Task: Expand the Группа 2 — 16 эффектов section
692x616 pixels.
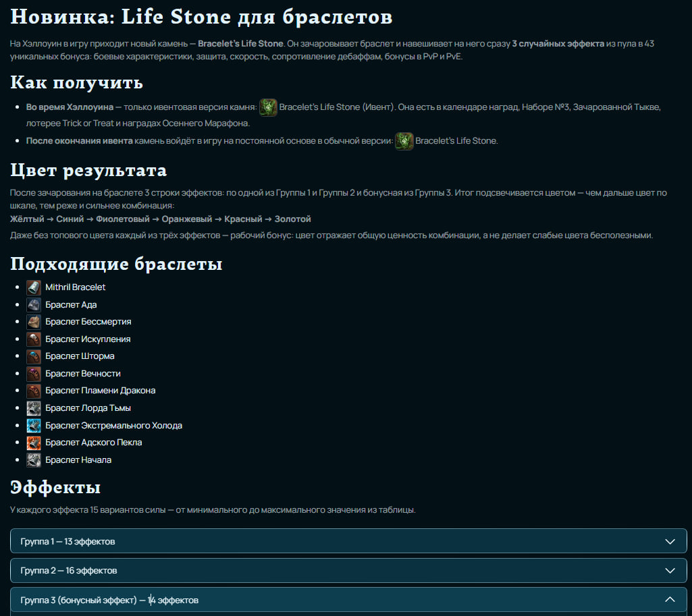Action: pyautogui.click(x=348, y=571)
